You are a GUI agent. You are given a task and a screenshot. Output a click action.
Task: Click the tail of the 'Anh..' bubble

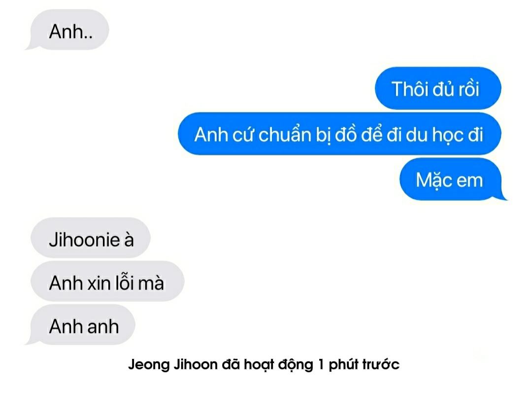pyautogui.click(x=30, y=46)
